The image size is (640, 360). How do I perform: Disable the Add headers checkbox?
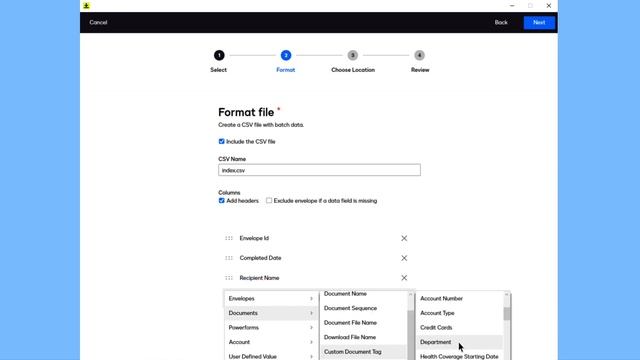222,201
